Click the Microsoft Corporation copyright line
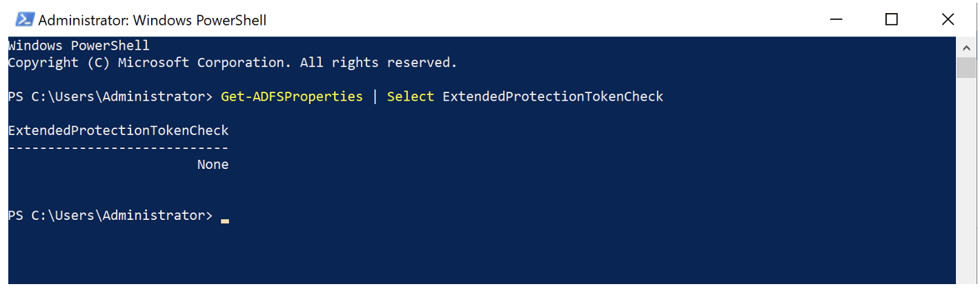The height and width of the screenshot is (291, 980). pyautogui.click(x=233, y=63)
